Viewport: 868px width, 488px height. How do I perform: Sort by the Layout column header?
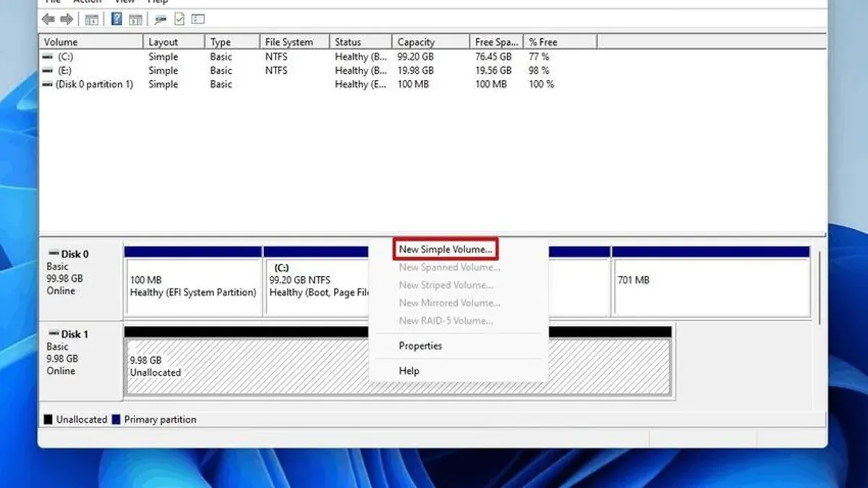click(174, 42)
